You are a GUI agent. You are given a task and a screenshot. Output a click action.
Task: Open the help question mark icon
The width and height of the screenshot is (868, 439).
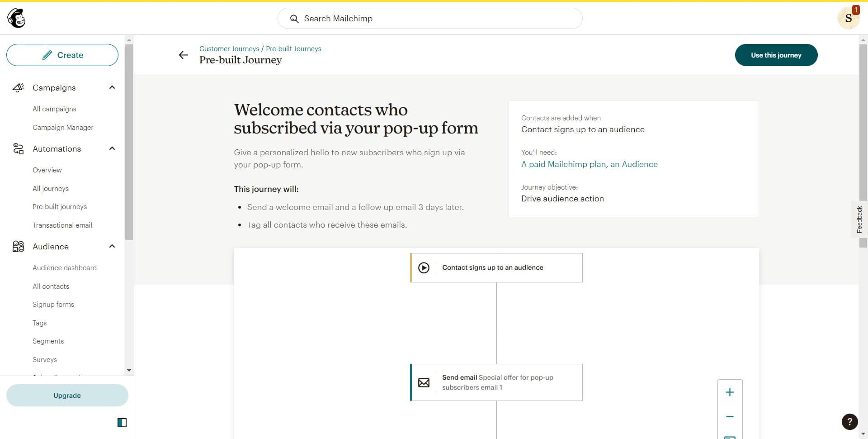coord(849,421)
